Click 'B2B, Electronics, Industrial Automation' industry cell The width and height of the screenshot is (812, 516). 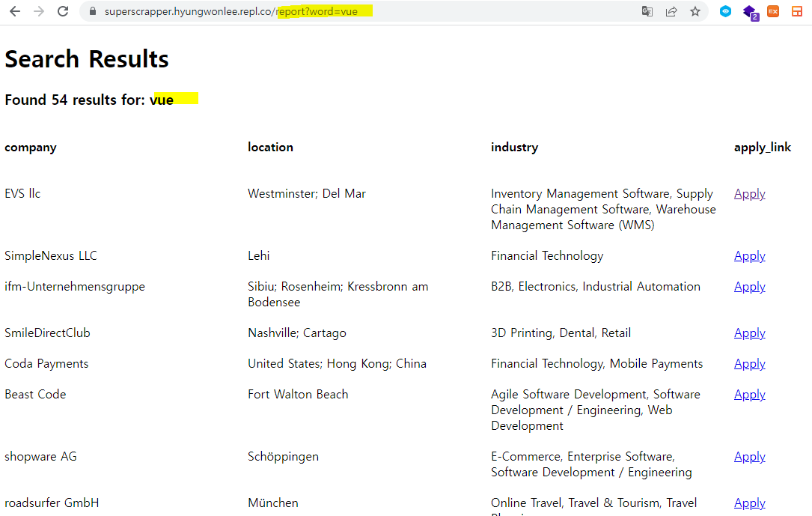click(596, 287)
